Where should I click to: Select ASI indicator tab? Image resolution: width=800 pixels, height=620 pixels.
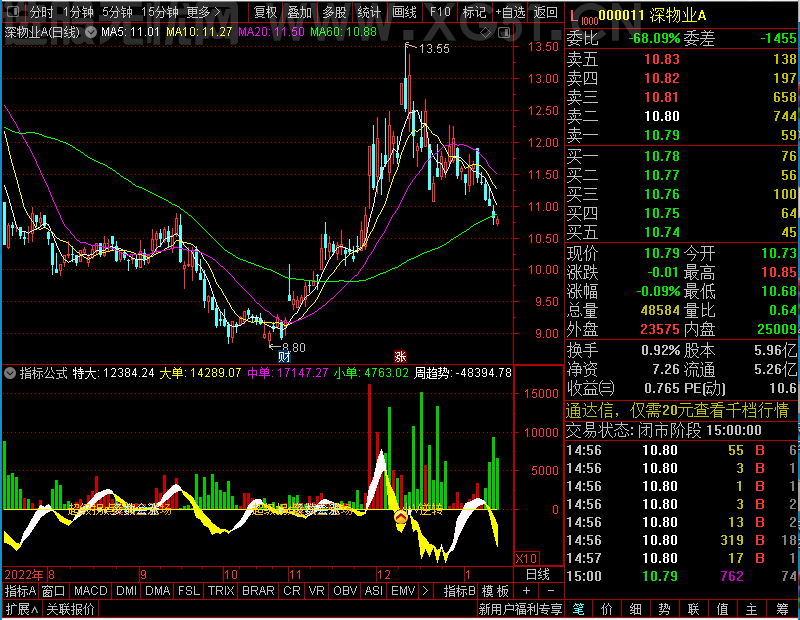click(373, 591)
